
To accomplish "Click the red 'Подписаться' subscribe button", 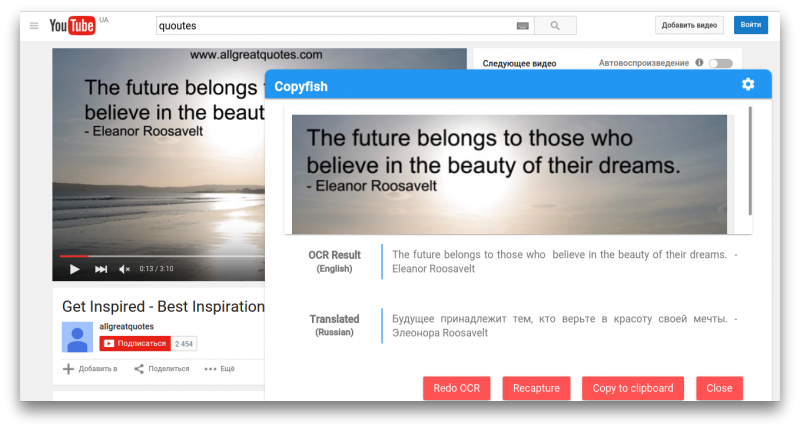I will (135, 344).
